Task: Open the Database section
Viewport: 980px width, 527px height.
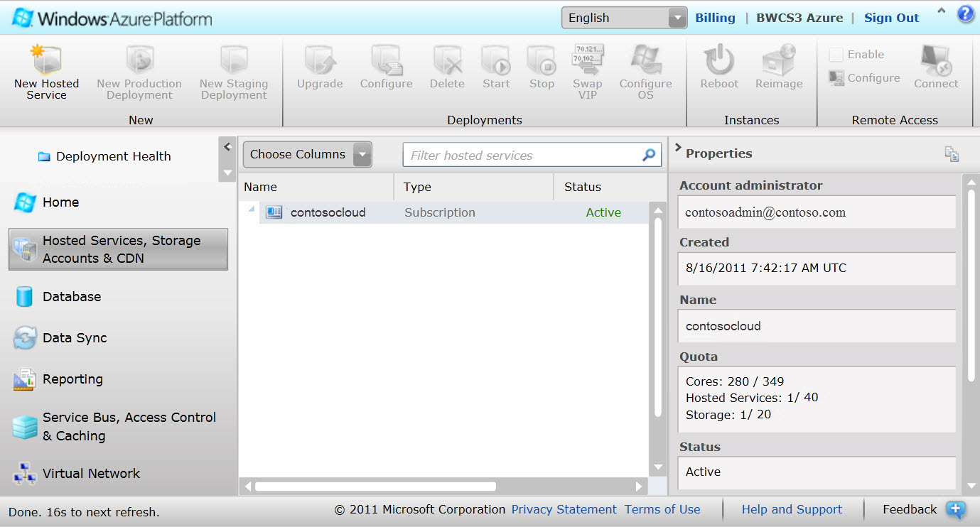Action: pos(58,297)
